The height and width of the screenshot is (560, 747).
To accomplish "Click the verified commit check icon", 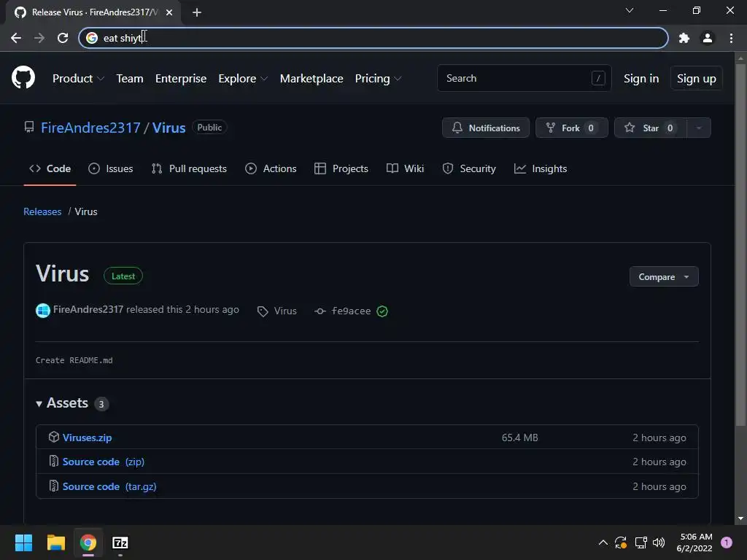I will (x=382, y=311).
